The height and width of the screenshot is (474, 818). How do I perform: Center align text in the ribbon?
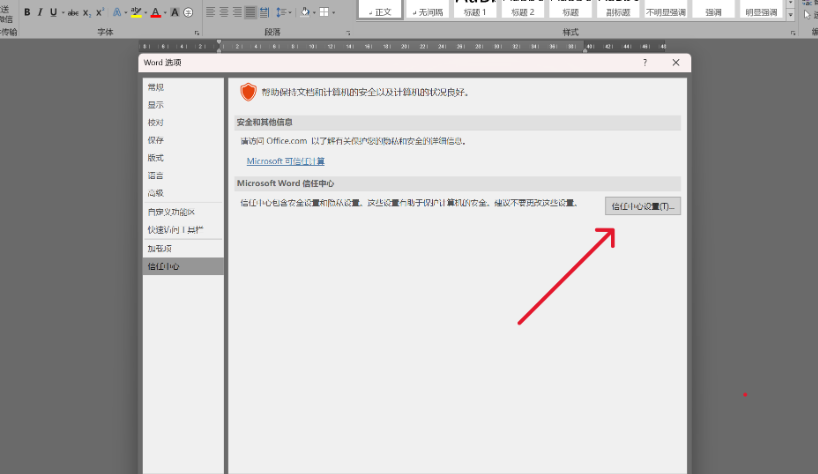tap(224, 12)
